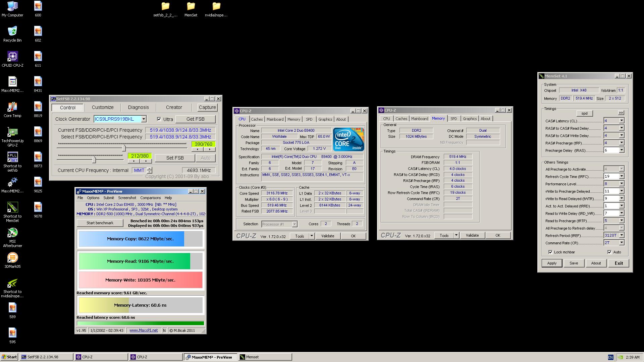
Task: Click the Select FSB/DDR/PCI-E/PCI Frequency field
Action: tap(180, 137)
